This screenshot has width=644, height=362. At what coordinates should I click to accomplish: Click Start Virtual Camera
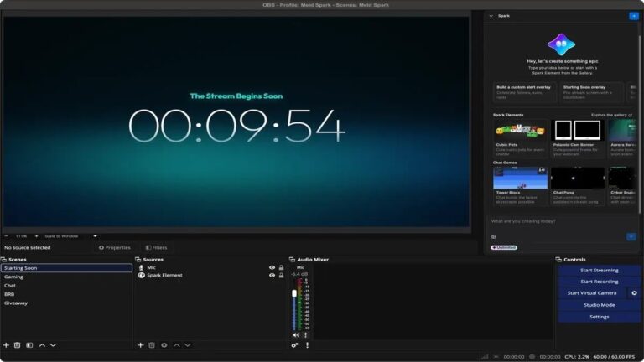coord(592,293)
